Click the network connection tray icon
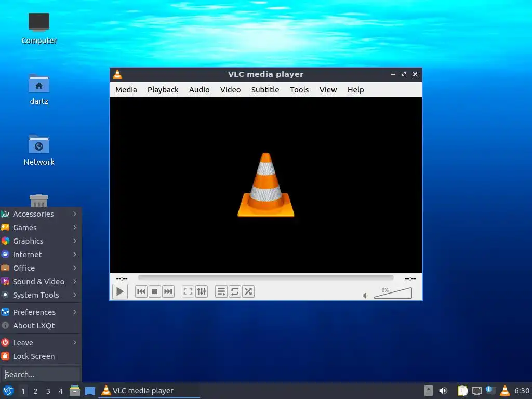Viewport: 532px width, 399px height. point(477,391)
